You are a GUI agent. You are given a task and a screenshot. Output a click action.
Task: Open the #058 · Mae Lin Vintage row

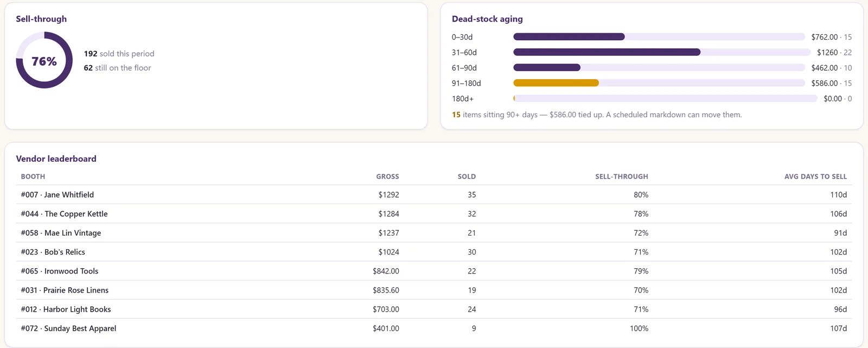pyautogui.click(x=434, y=233)
